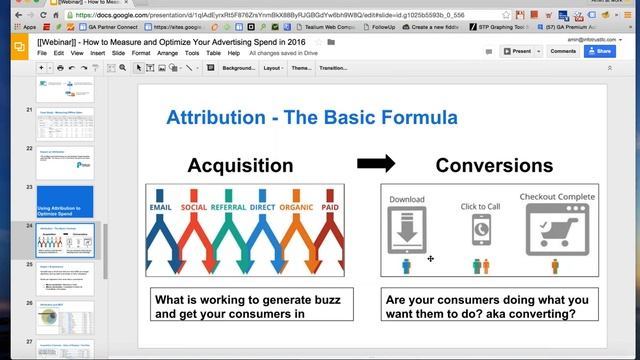Select the Text box tool
This screenshot has height=360, width=640.
pos(150,68)
